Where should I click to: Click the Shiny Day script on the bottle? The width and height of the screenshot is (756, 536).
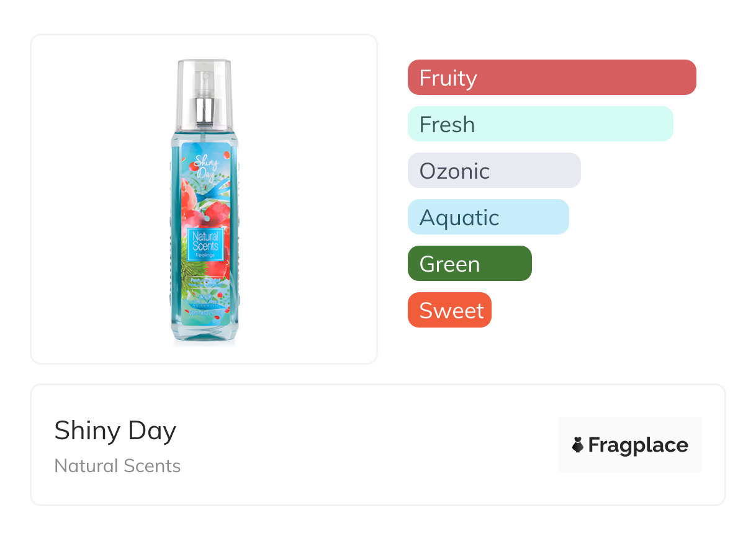click(207, 166)
